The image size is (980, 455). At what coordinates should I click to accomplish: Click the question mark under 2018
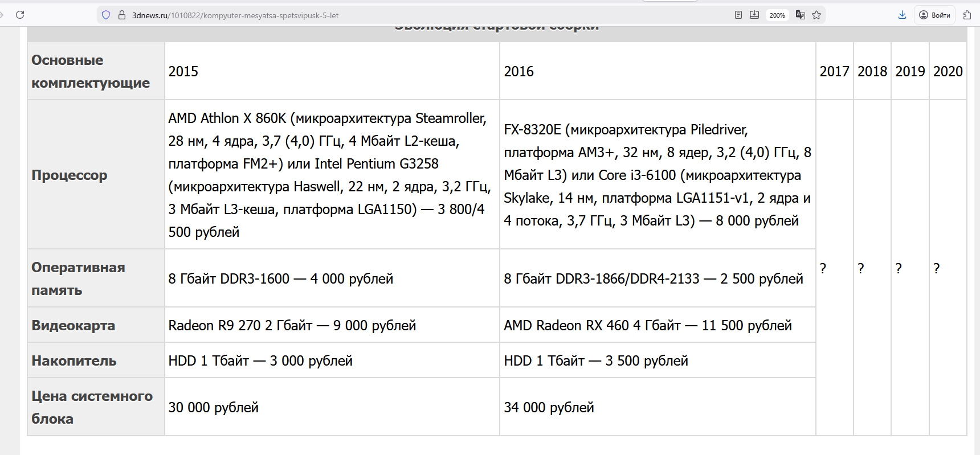coord(861,268)
